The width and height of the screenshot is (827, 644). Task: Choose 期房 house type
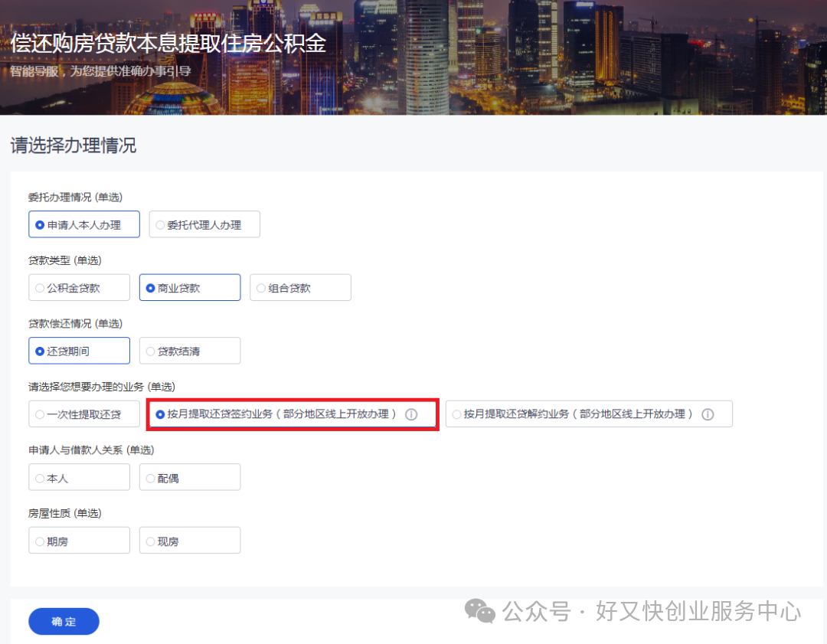coord(79,541)
